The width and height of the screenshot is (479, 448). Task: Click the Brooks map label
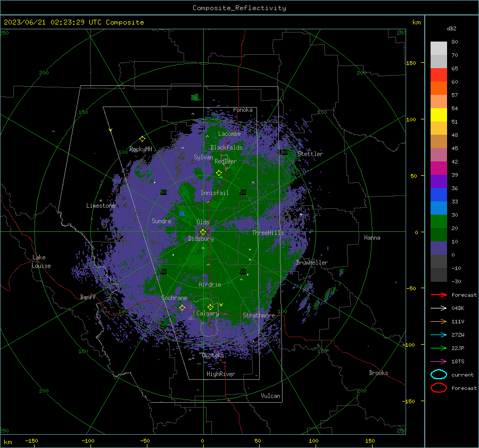[x=378, y=373]
